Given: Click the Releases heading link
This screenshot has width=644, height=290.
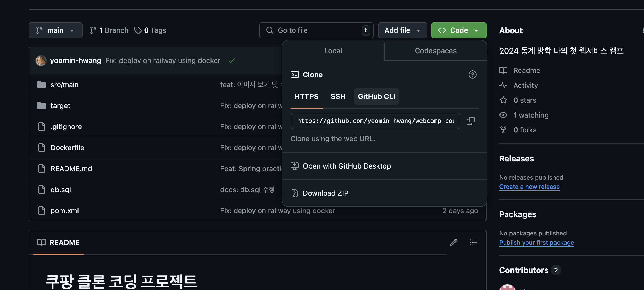Looking at the screenshot, I should tap(516, 159).
